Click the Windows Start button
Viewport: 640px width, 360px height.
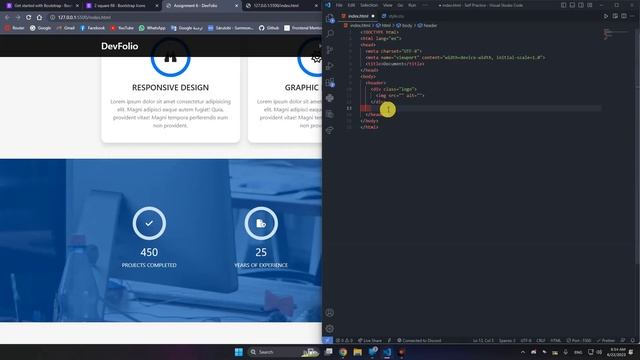tap(239, 352)
